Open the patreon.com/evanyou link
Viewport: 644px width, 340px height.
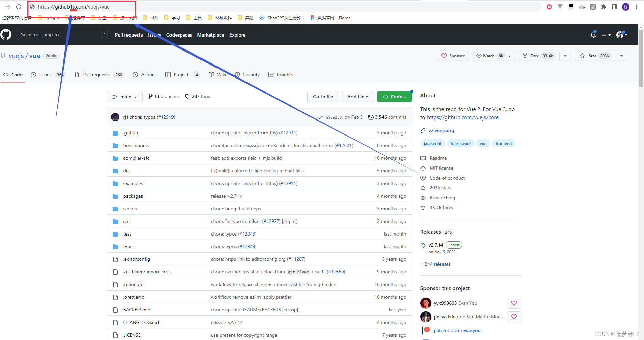click(457, 330)
